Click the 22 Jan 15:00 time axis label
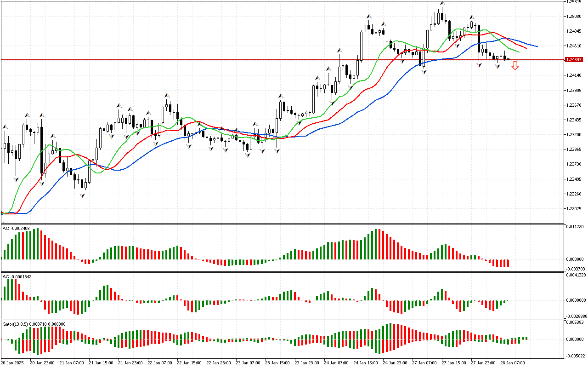 (x=189, y=362)
